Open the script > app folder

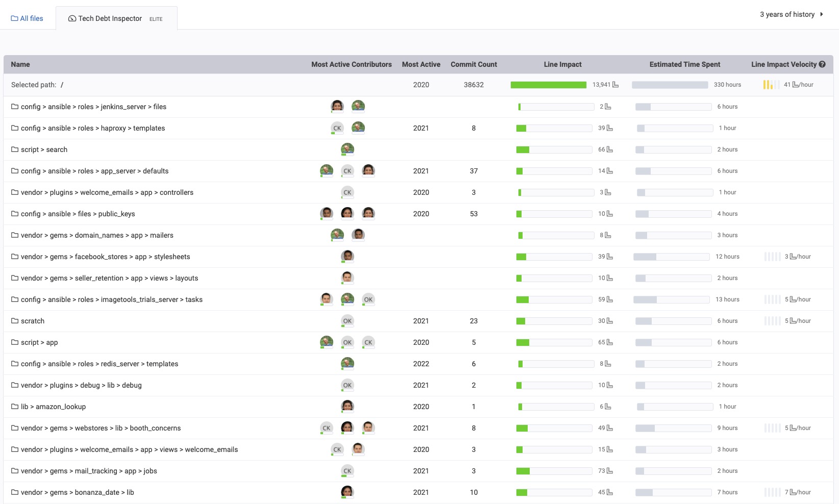click(x=39, y=342)
